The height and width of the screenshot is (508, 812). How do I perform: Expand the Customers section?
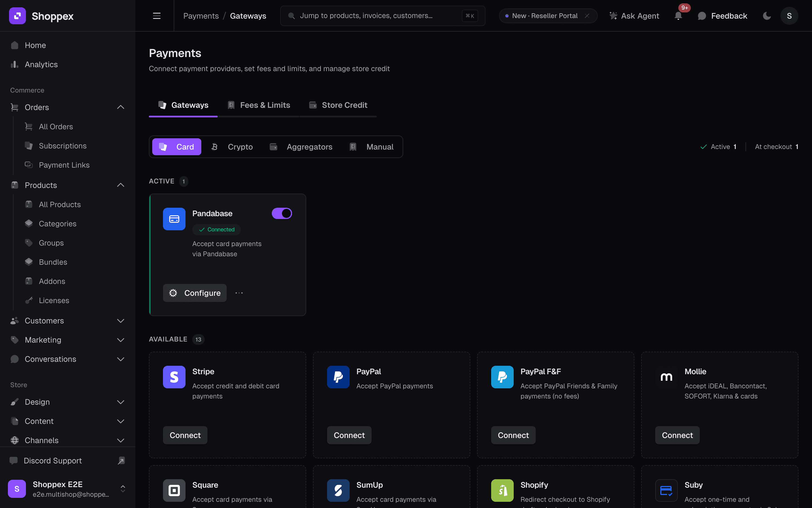tap(120, 321)
